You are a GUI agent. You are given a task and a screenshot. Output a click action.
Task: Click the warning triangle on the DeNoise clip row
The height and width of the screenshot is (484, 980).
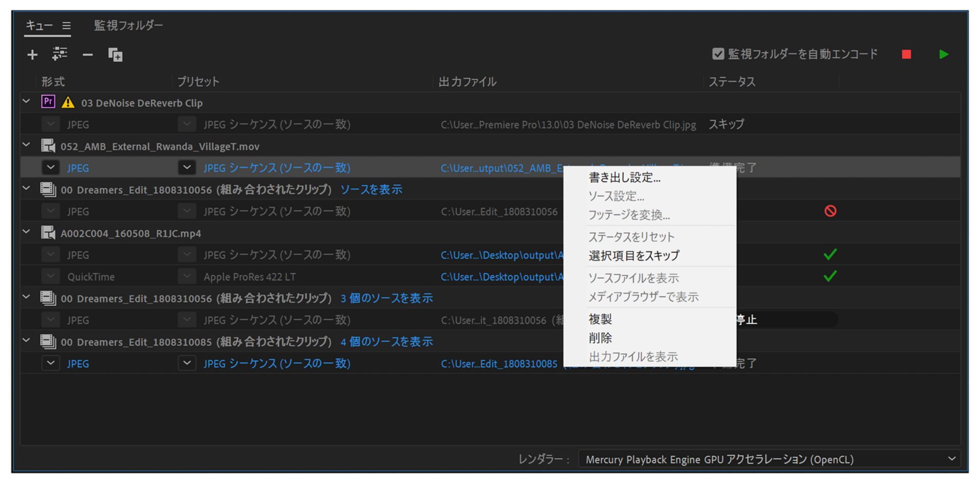pyautogui.click(x=67, y=102)
